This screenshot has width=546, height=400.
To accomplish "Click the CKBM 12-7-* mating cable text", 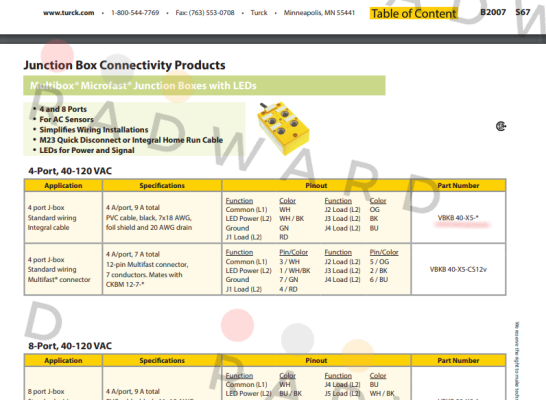I will pyautogui.click(x=125, y=284).
